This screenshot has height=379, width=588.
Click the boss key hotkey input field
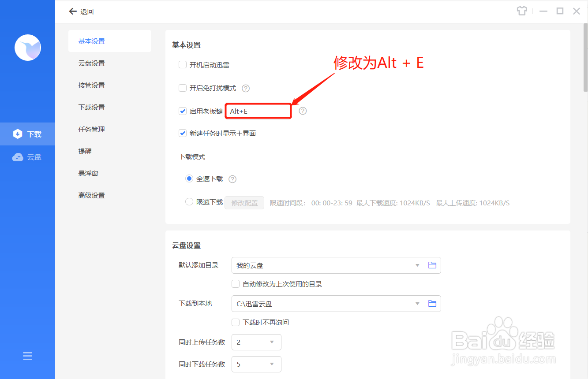coord(258,111)
